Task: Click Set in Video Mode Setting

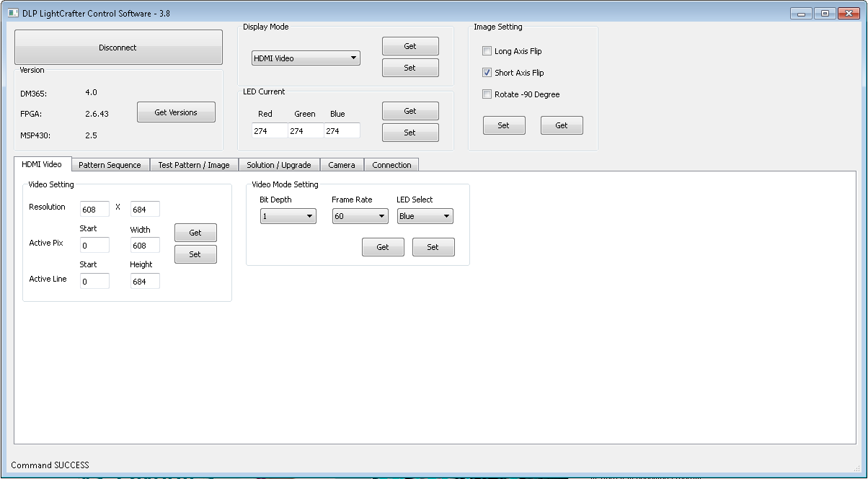Action: tap(433, 247)
